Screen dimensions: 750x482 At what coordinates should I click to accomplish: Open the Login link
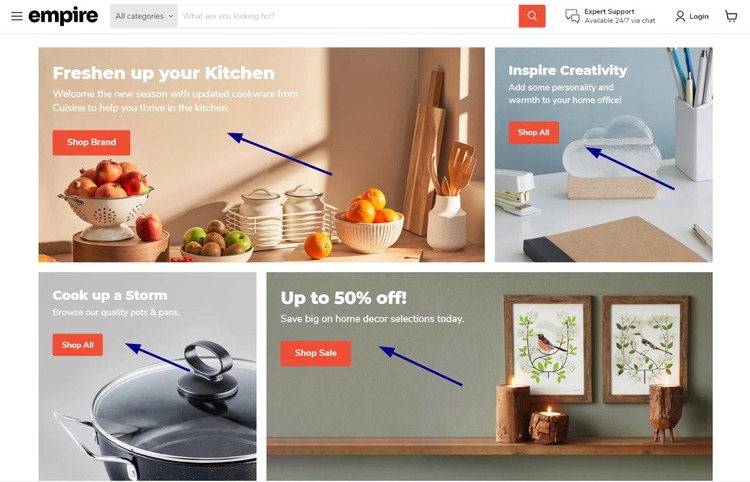point(698,16)
